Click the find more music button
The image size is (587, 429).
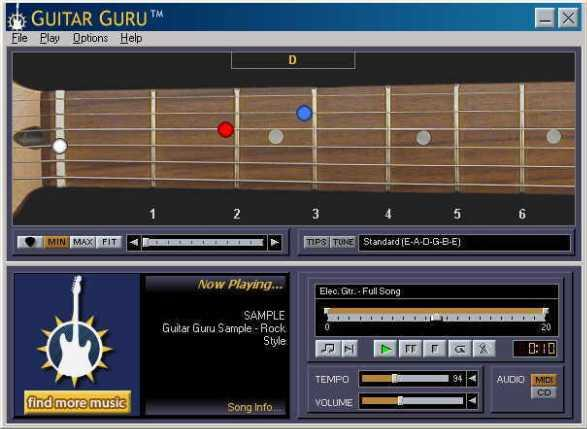coord(77,402)
